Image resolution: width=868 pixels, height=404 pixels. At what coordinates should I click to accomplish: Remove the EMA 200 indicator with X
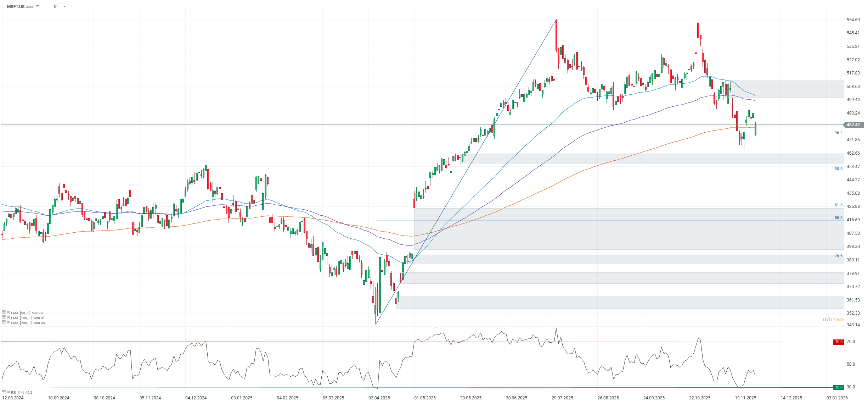(8, 322)
